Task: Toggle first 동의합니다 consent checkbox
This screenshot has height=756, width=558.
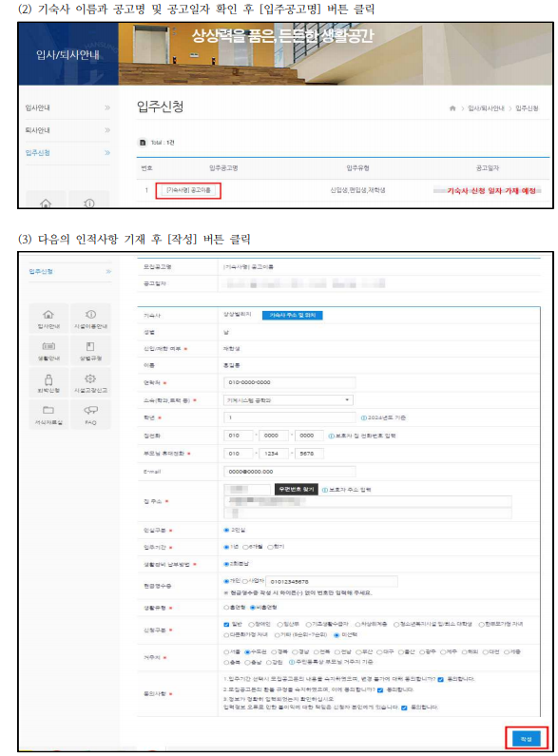Action: click(x=440, y=679)
